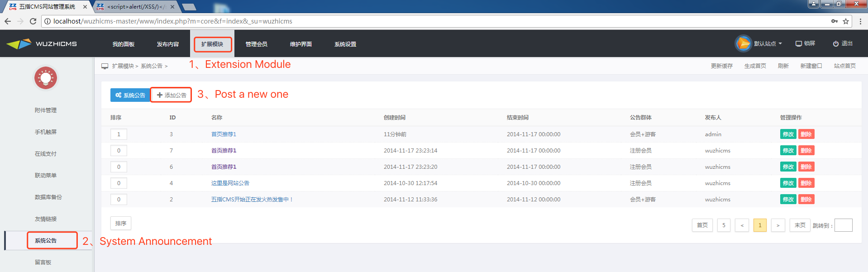Click 修改 for announcement ID 4
Viewport: 868px width, 272px height.
(x=788, y=183)
